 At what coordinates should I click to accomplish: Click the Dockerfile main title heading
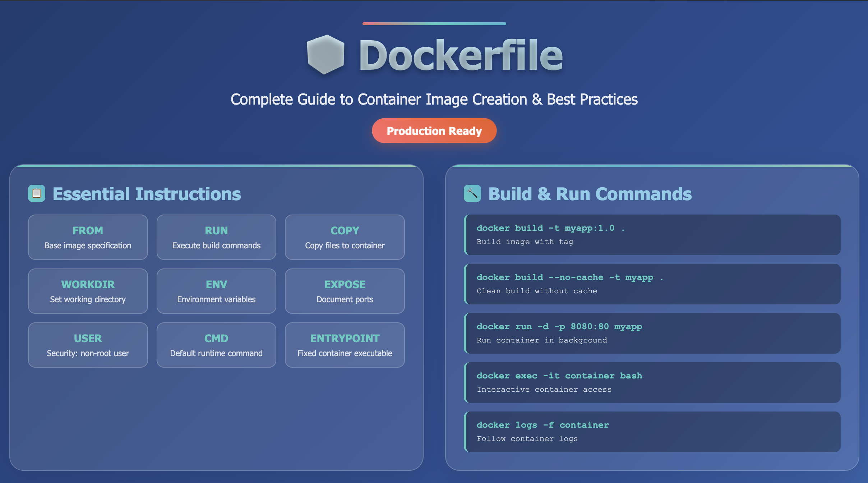461,55
